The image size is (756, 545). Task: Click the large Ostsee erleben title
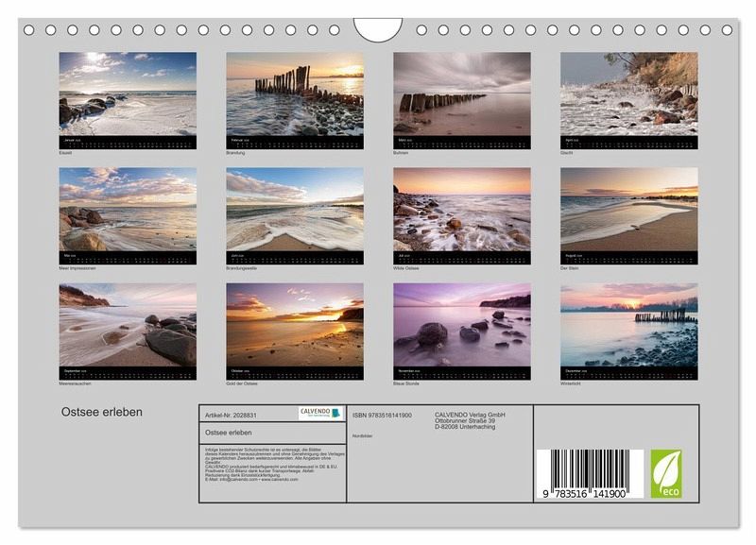pyautogui.click(x=102, y=412)
